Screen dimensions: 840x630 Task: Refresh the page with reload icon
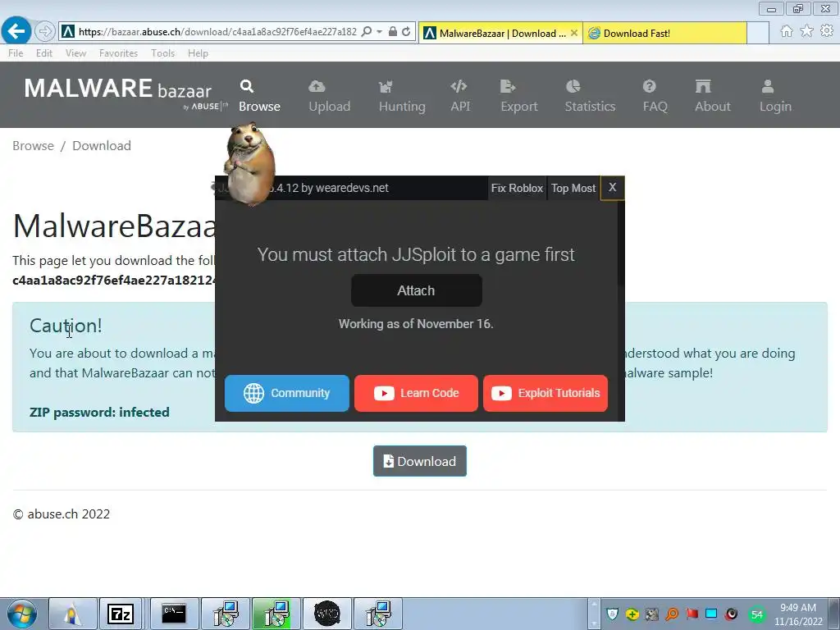point(406,32)
